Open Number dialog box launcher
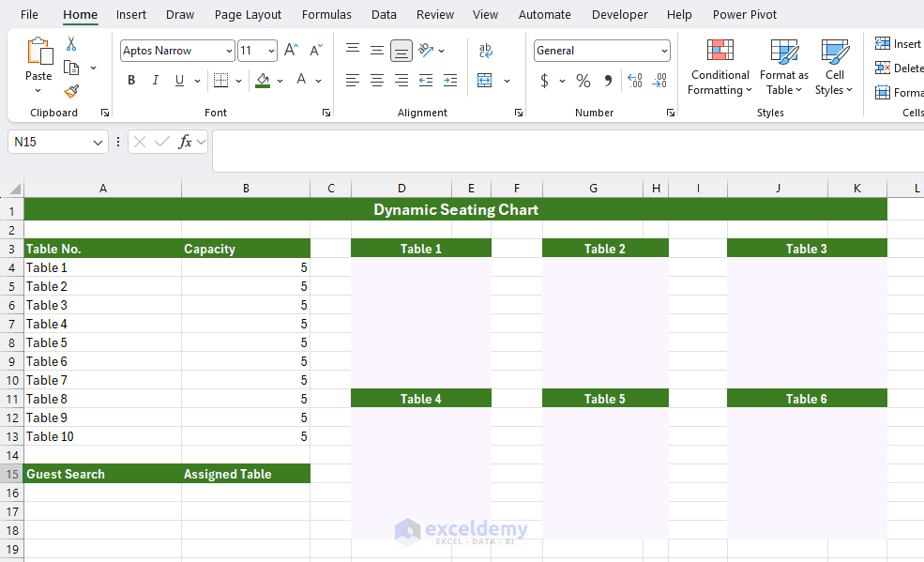Viewport: 924px width, 562px height. coord(671,113)
